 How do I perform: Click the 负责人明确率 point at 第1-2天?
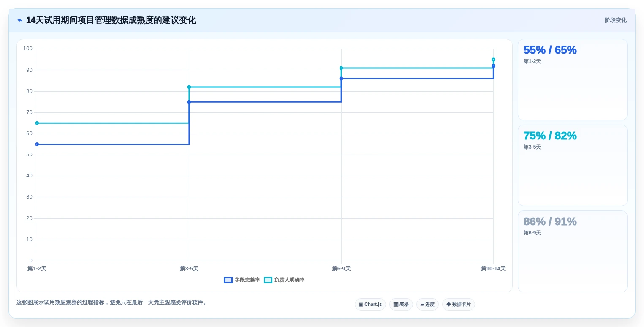37,123
